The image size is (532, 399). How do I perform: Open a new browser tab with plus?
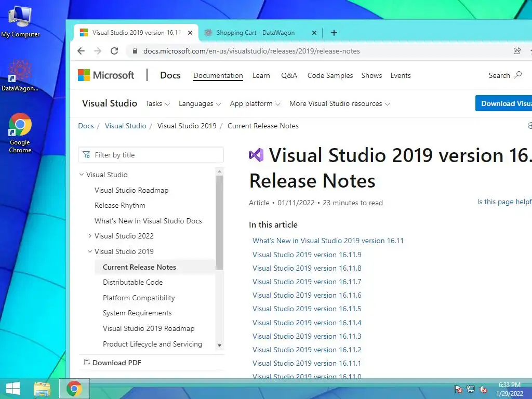tap(334, 33)
